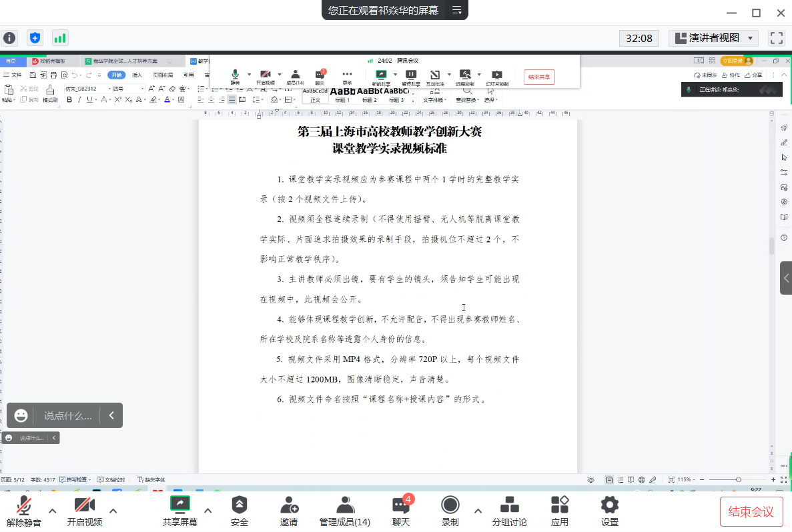Click the red 结束会议 button

[751, 512]
